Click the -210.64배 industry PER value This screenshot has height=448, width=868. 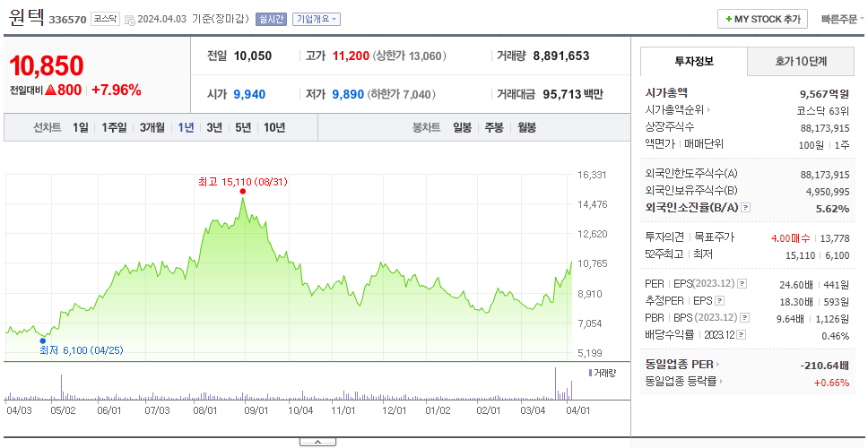[825, 366]
